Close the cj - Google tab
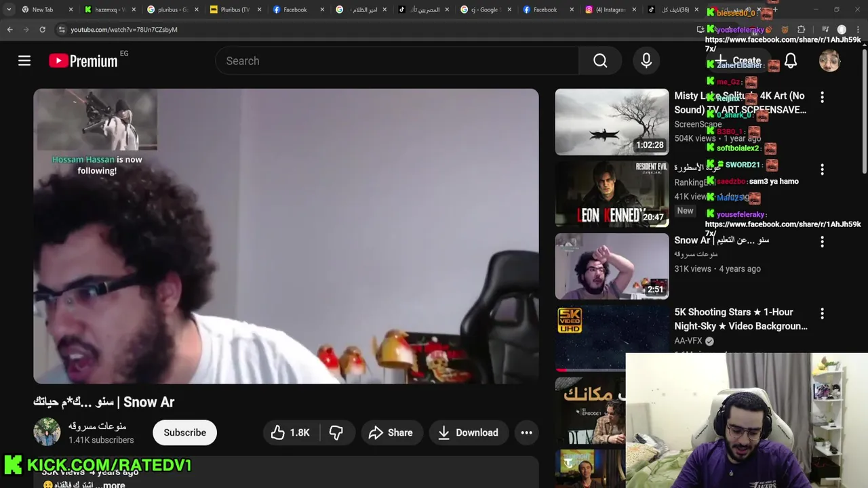 pos(509,9)
